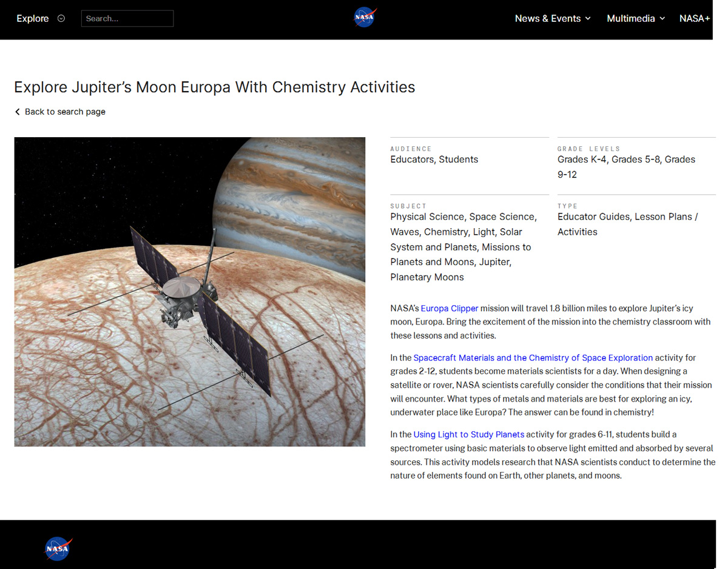Click the TYPE label
Image resolution: width=728 pixels, height=569 pixels.
point(568,206)
